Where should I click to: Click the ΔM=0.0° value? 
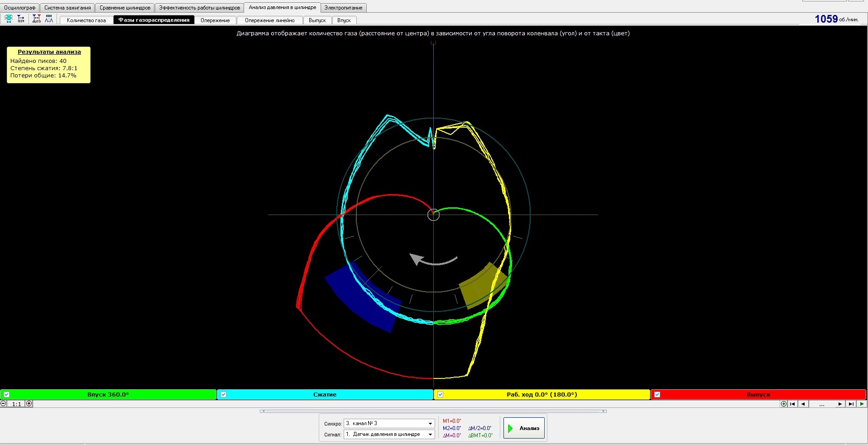point(452,435)
